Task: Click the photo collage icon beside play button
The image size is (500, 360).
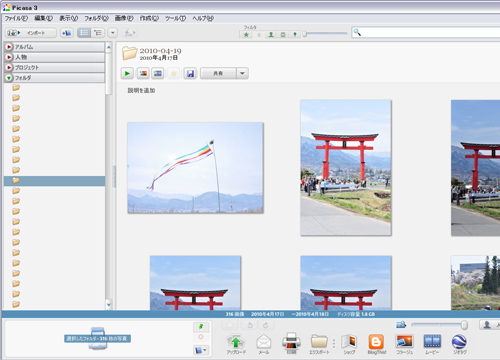Action: pyautogui.click(x=143, y=73)
